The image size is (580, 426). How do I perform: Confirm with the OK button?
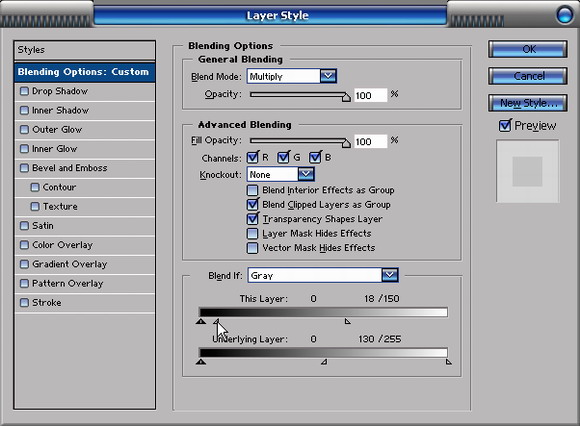[528, 49]
